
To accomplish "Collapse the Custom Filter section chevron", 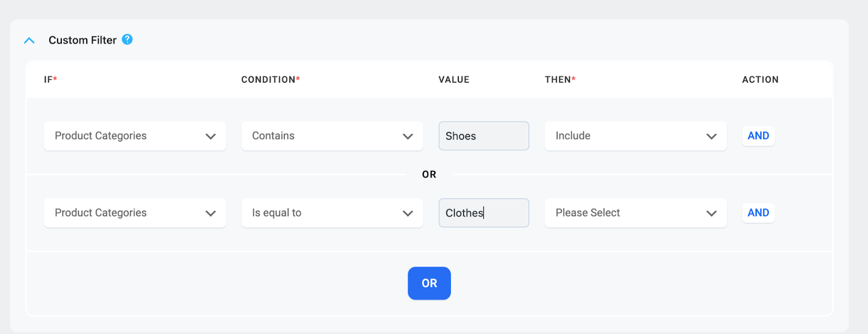I will coord(29,41).
